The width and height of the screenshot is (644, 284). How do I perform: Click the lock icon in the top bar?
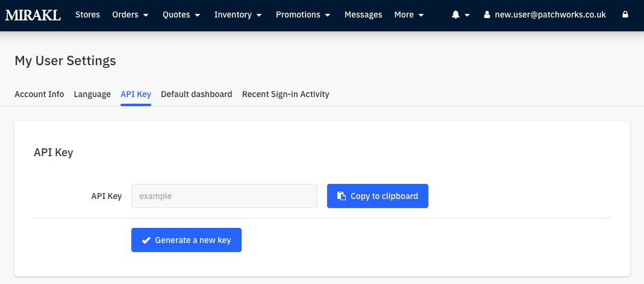pos(625,14)
